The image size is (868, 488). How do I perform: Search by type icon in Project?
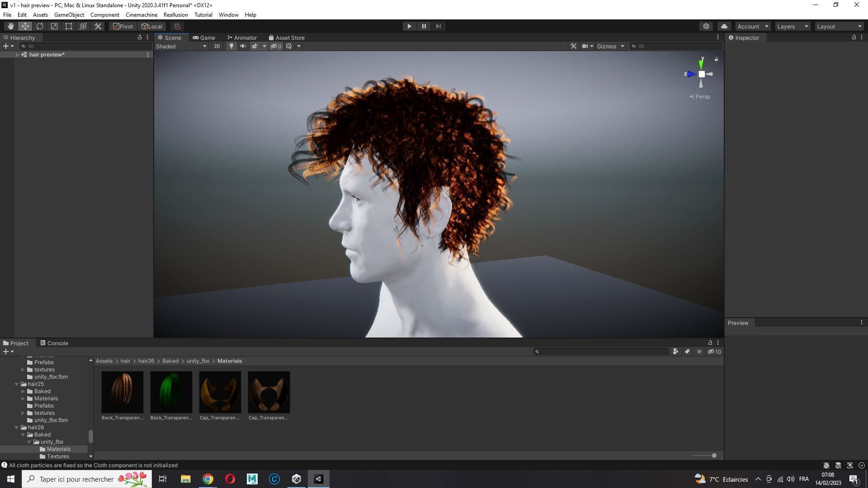point(675,352)
